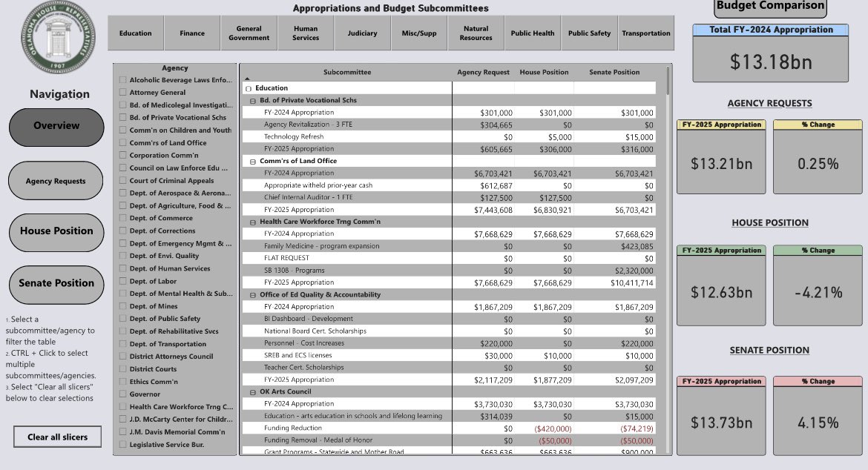Select the Natural Resources subcommittee tab

(476, 33)
